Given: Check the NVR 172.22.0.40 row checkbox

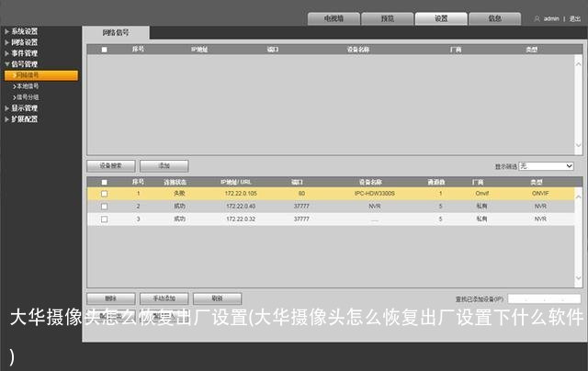Looking at the screenshot, I should tap(104, 207).
